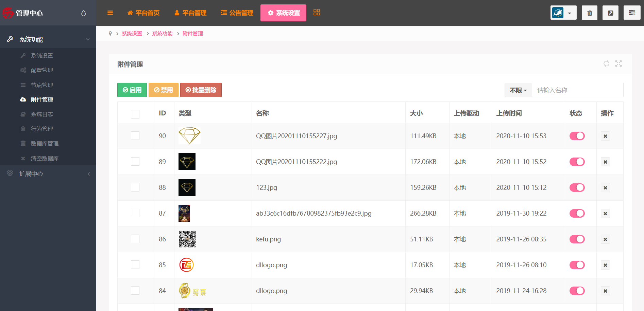This screenshot has width=644, height=311.
Task: Check the checkbox for row ID 84
Action: coord(135,291)
